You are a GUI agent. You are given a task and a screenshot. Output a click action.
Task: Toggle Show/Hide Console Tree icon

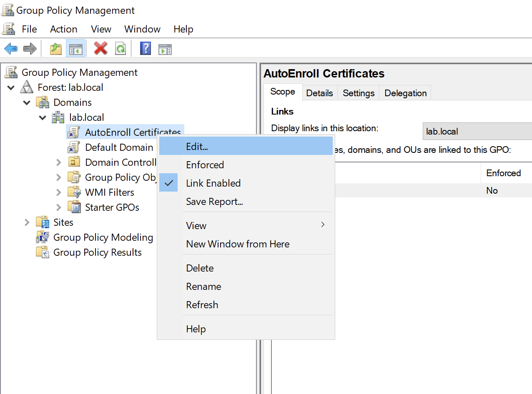(75, 49)
